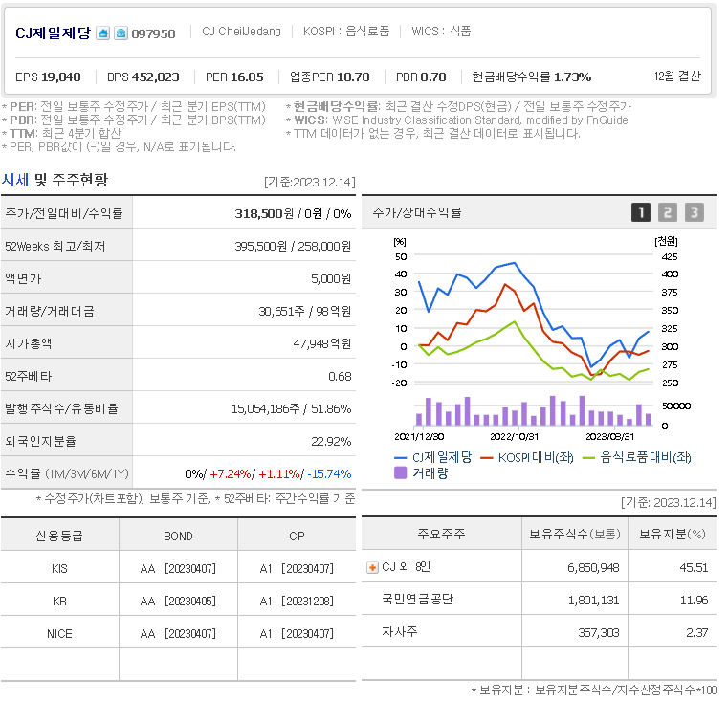Viewport: 728px width, 701px height.
Task: Select the KOSPI 대비(좌) legend entry
Action: 527,458
